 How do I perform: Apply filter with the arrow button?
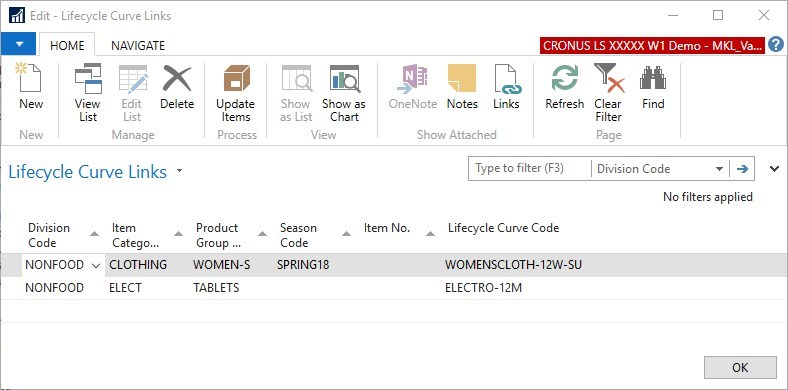pos(742,169)
